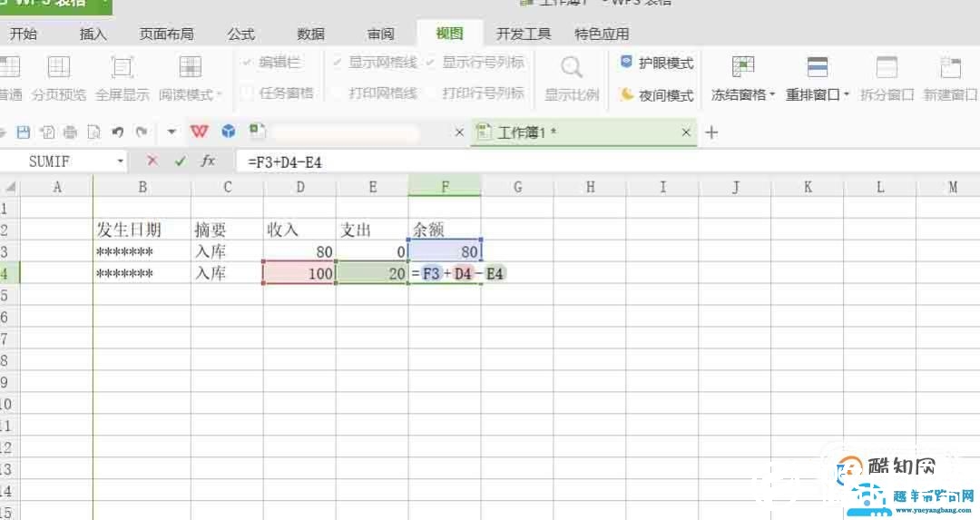
Task: Open the Review (审阅) ribbon tab
Action: (380, 34)
